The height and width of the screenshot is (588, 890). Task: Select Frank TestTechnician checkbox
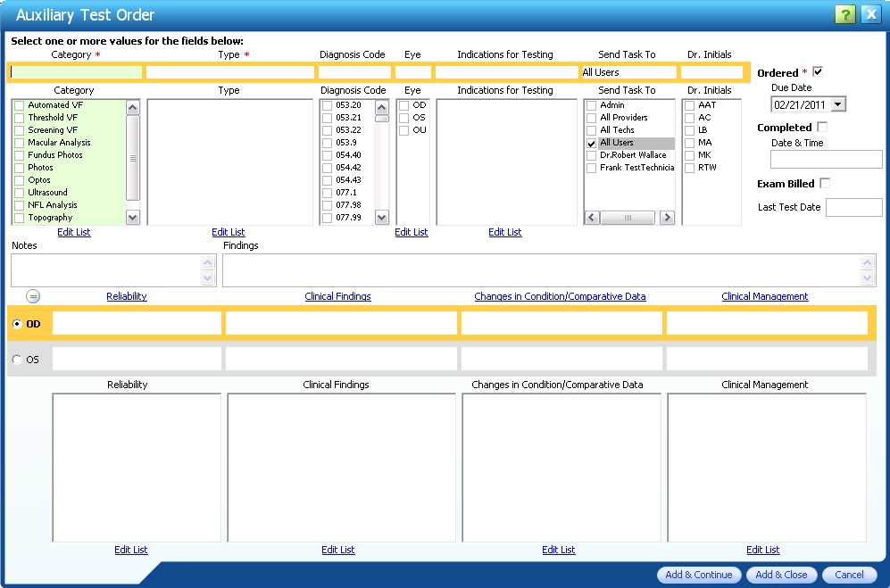(x=592, y=168)
